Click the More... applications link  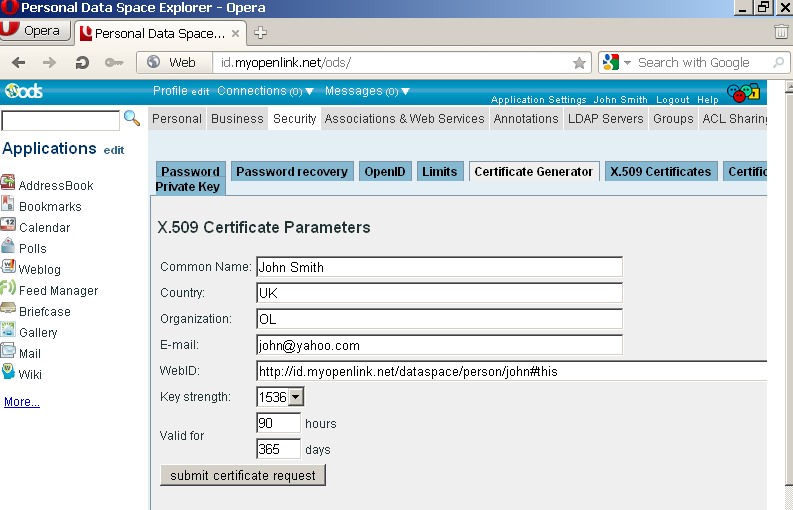pos(22,402)
